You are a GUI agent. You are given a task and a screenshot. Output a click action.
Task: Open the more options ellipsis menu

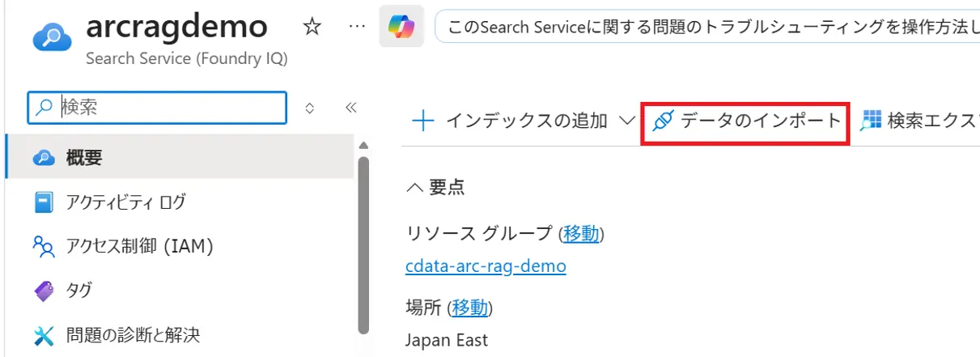tap(357, 28)
